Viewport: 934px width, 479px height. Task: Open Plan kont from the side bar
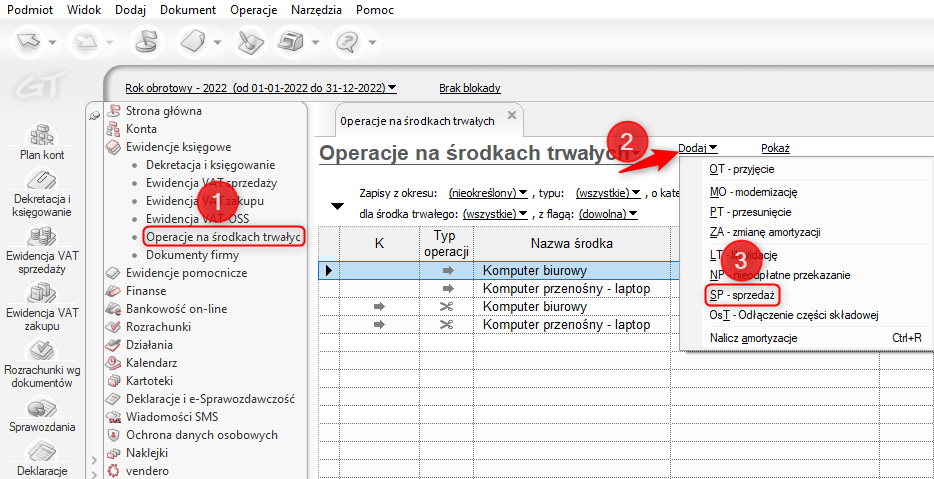42,142
